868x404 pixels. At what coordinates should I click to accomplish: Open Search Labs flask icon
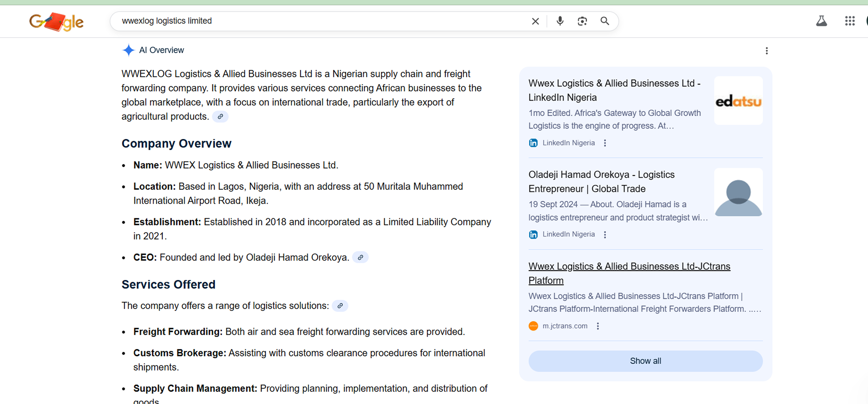[x=821, y=21]
